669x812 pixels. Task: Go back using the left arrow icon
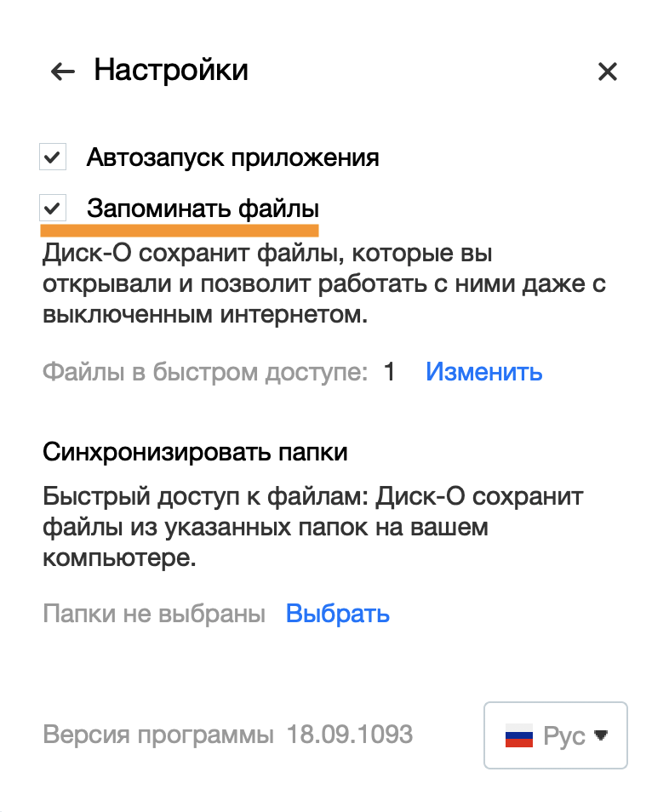point(63,71)
